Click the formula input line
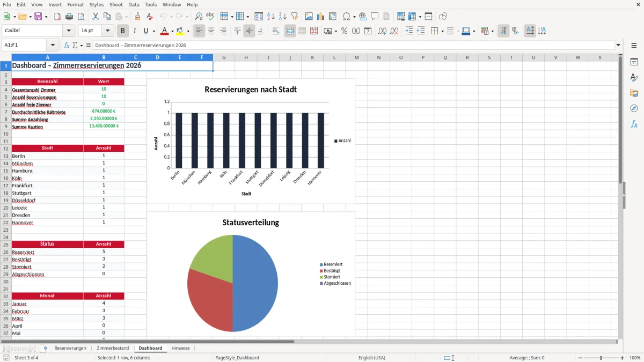 tap(353, 45)
